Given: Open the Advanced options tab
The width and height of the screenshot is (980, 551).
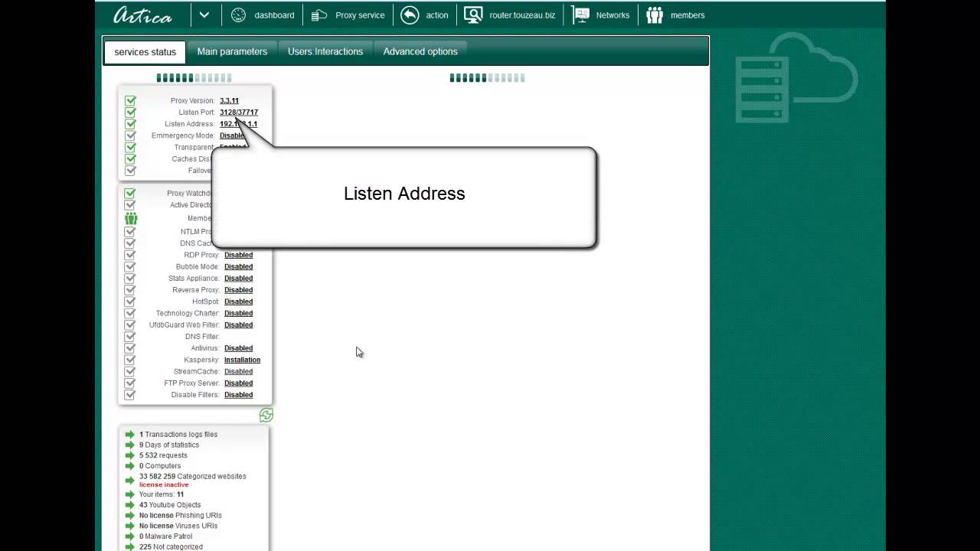Looking at the screenshot, I should pos(420,51).
